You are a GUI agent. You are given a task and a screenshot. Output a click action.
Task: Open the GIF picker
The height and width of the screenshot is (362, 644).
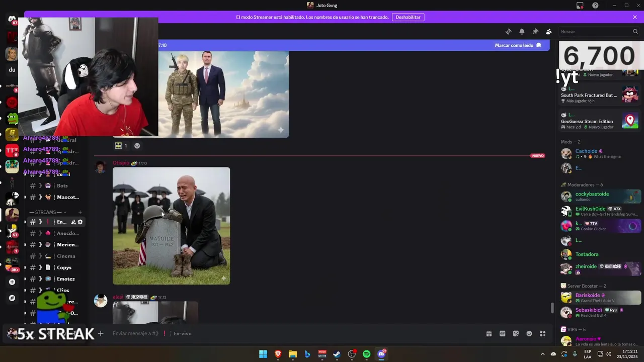coord(502,333)
